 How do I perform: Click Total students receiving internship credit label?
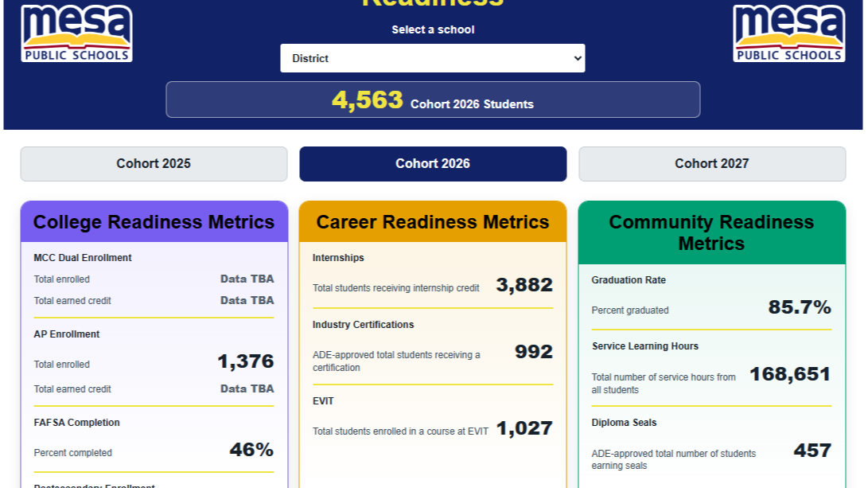[395, 288]
